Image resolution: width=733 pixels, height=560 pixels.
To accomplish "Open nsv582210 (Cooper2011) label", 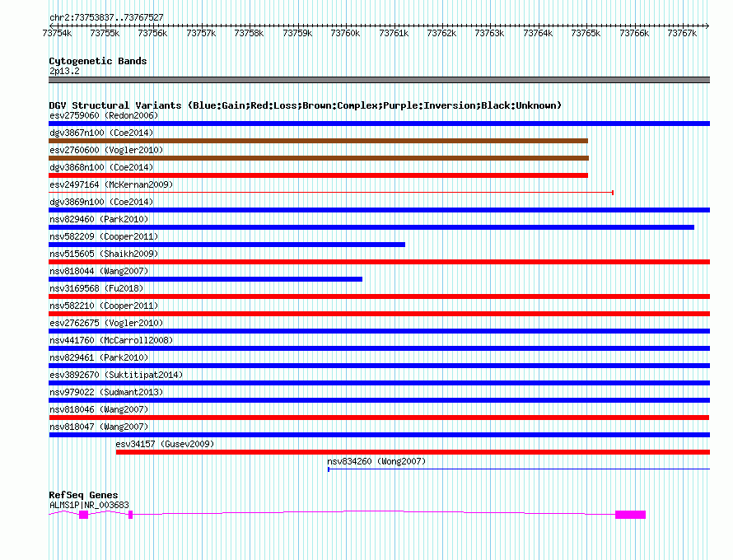I will pyautogui.click(x=104, y=306).
